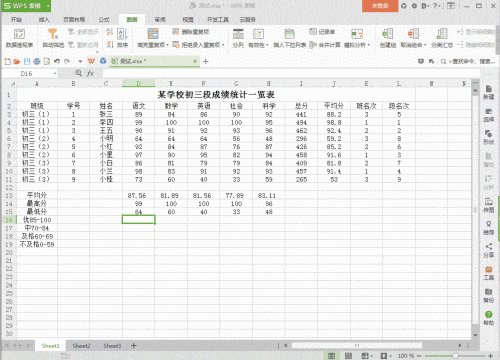Select the column D header

[138, 83]
